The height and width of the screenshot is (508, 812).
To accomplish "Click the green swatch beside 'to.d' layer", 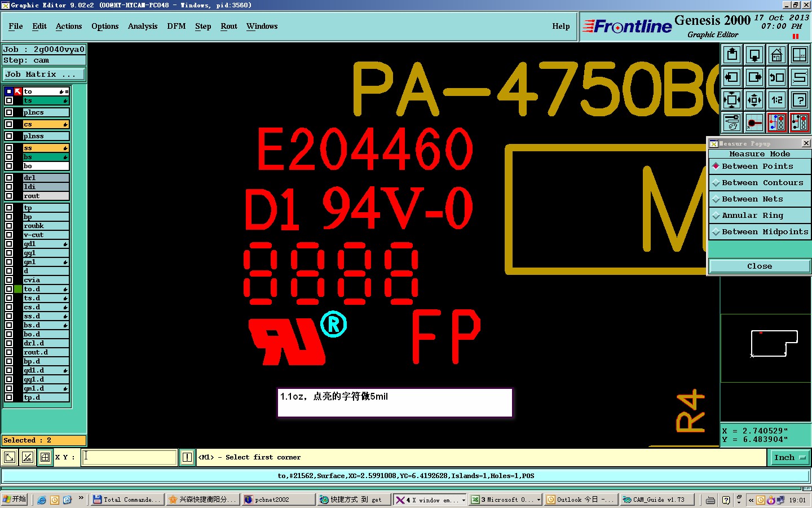I will [18, 289].
